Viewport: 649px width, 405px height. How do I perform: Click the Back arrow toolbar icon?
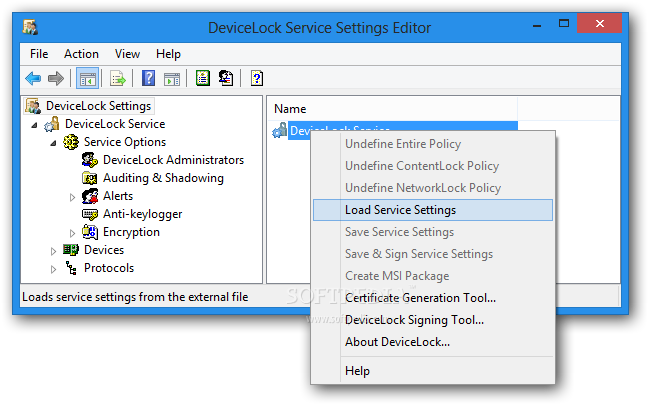[33, 78]
